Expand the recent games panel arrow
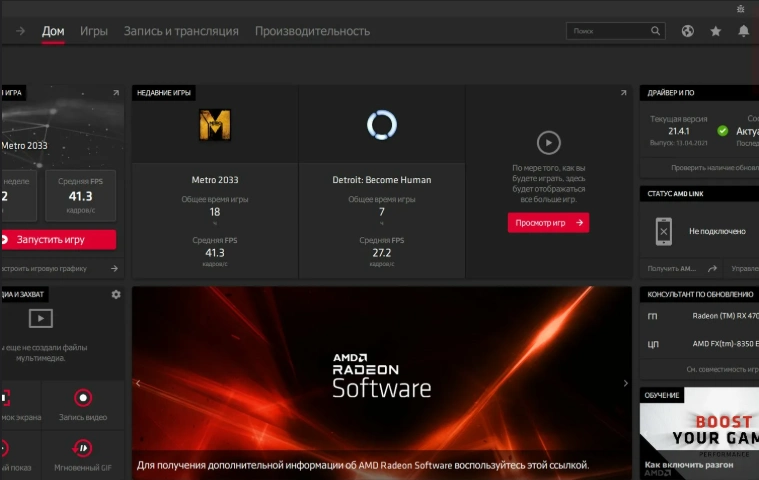 (623, 92)
